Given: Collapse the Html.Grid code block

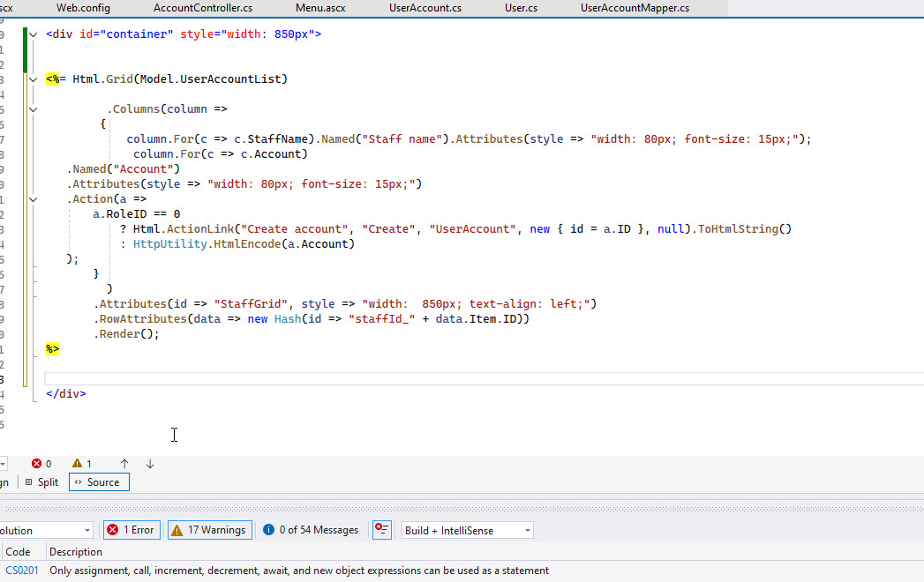Looking at the screenshot, I should [34, 79].
